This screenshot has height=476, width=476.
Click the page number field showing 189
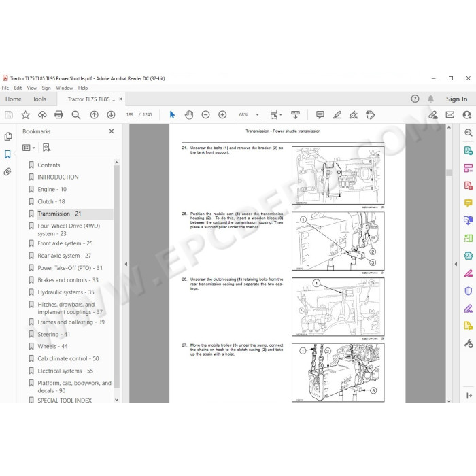tap(130, 115)
